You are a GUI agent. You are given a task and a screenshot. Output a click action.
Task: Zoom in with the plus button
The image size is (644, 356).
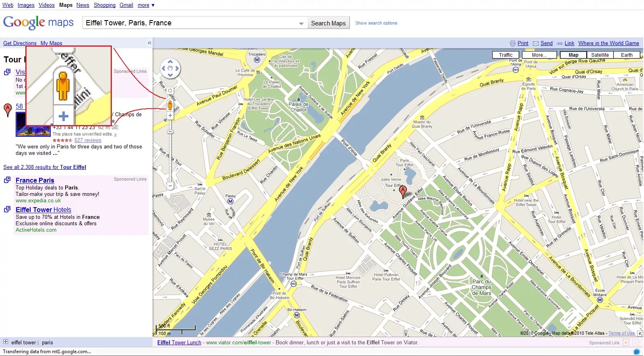[170, 115]
